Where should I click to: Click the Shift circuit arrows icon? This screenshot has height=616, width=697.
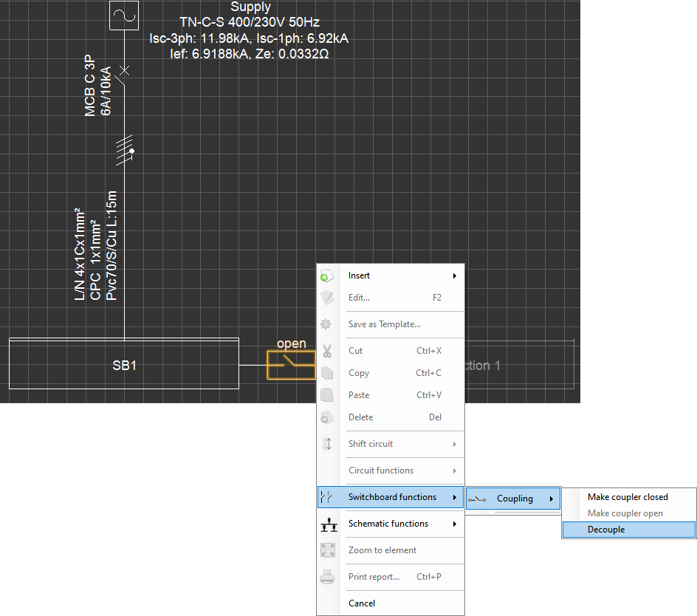329,444
